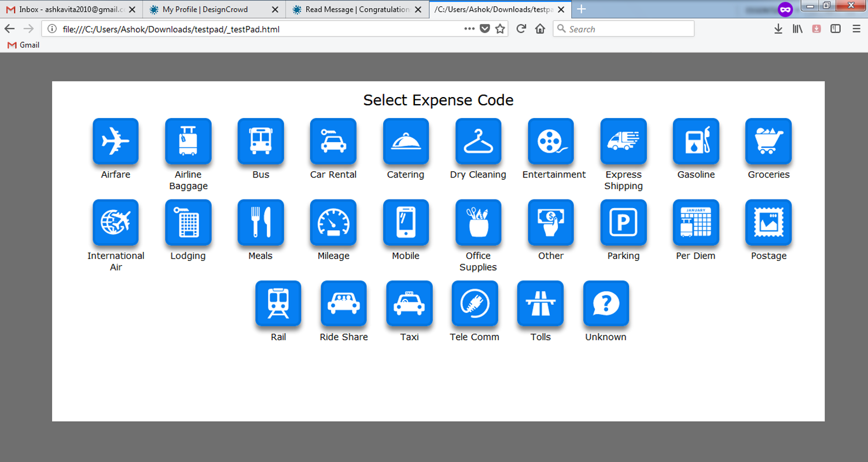Choose the Gasoline pump icon
This screenshot has width=868, height=462.
coord(696,141)
